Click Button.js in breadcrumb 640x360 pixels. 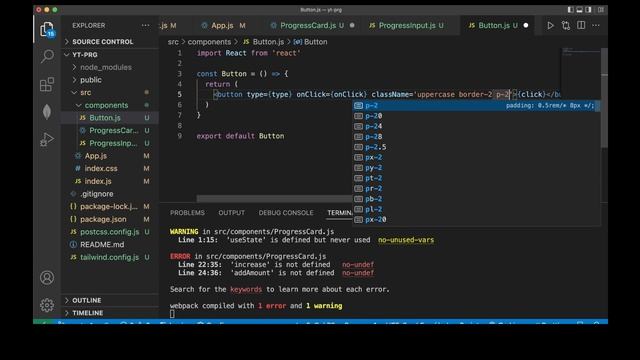point(268,42)
